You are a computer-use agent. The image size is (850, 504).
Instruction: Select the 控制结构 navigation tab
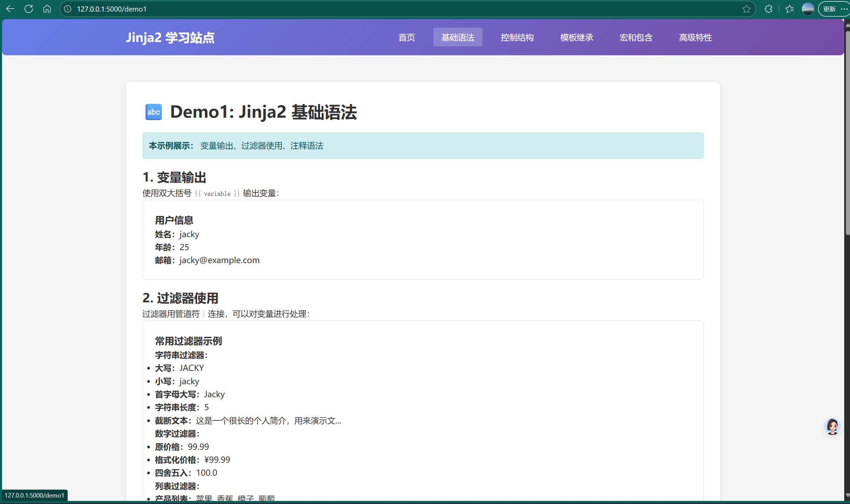click(x=517, y=37)
